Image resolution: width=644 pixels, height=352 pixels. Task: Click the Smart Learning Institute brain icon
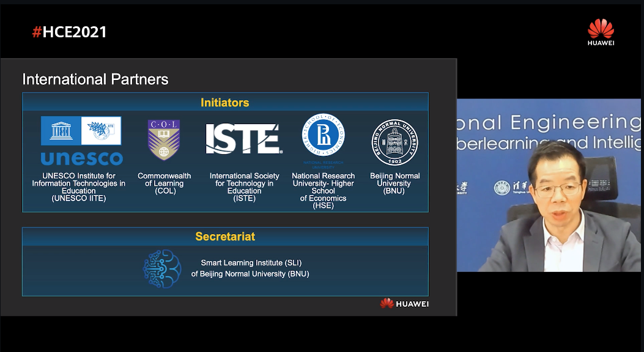(x=162, y=269)
